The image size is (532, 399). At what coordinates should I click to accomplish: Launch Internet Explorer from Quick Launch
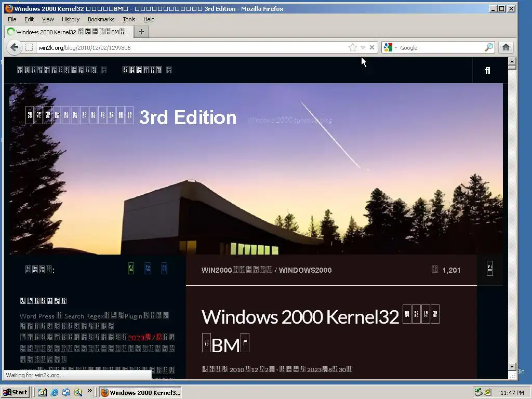click(x=54, y=393)
